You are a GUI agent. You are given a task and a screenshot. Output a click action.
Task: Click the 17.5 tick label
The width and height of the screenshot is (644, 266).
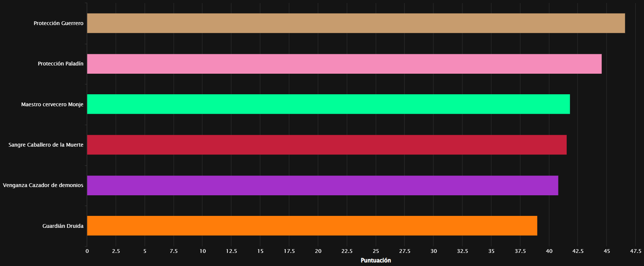289,251
